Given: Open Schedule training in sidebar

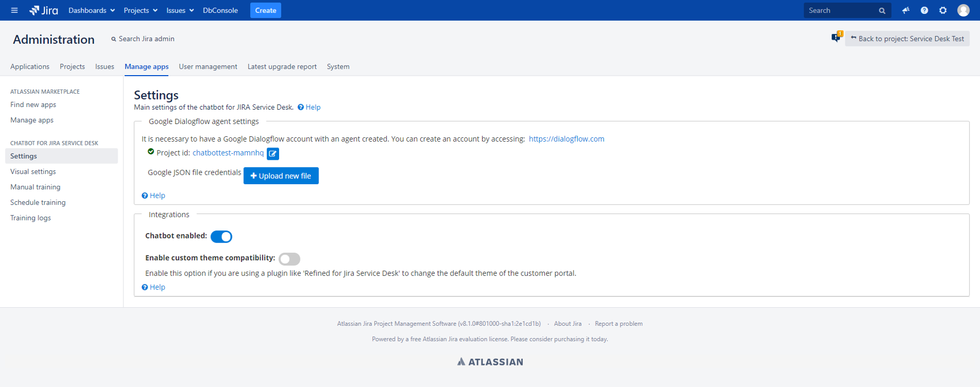Looking at the screenshot, I should (38, 202).
